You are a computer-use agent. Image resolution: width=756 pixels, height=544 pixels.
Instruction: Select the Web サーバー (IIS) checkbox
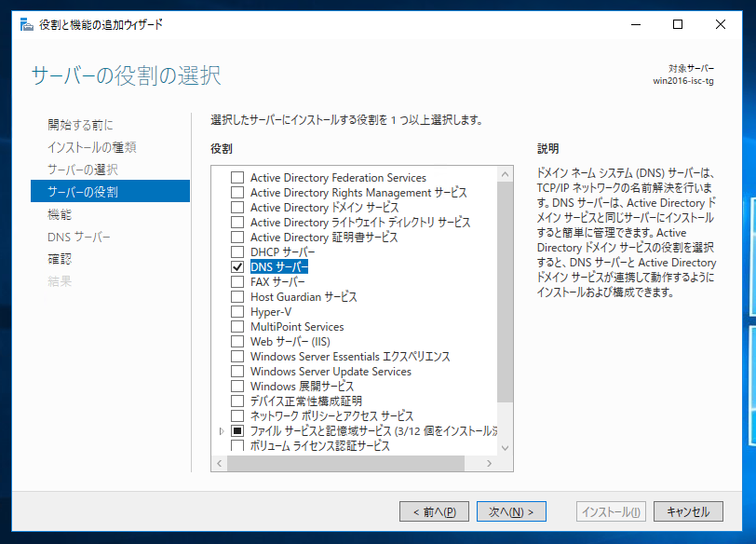pos(237,342)
